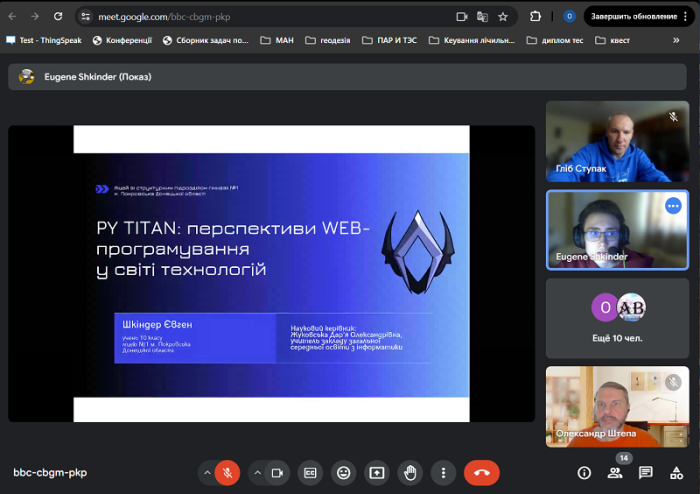The image size is (700, 494).
Task: Expand camera video settings arrow
Action: click(x=257, y=472)
